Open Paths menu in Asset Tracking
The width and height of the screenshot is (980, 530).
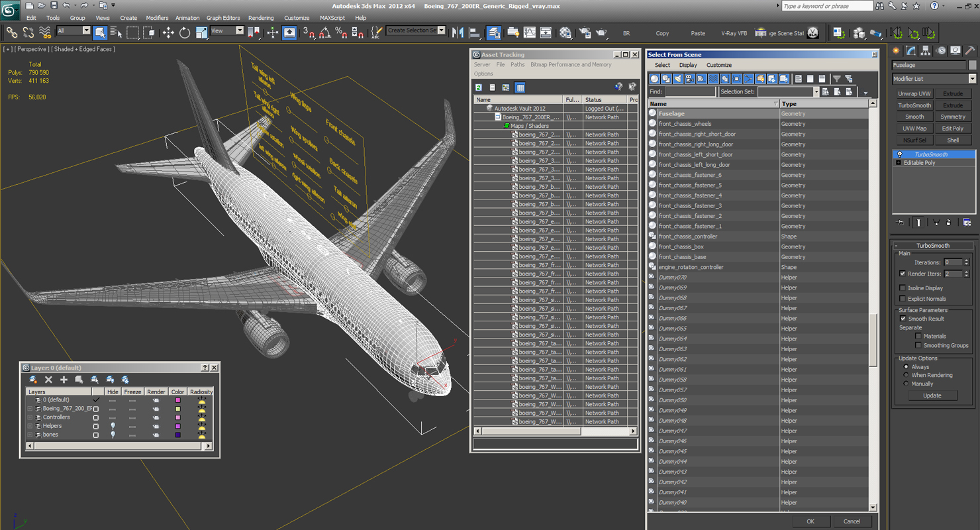(518, 64)
